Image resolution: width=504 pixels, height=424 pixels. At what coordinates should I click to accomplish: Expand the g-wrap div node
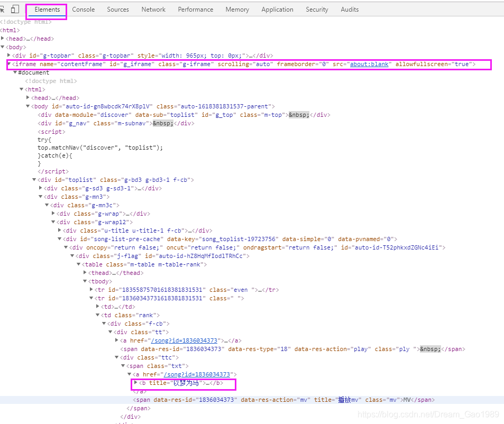coord(53,213)
